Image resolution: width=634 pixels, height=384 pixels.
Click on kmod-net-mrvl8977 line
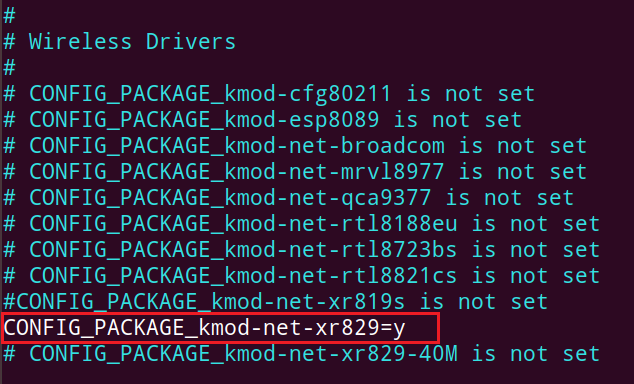(x=295, y=172)
